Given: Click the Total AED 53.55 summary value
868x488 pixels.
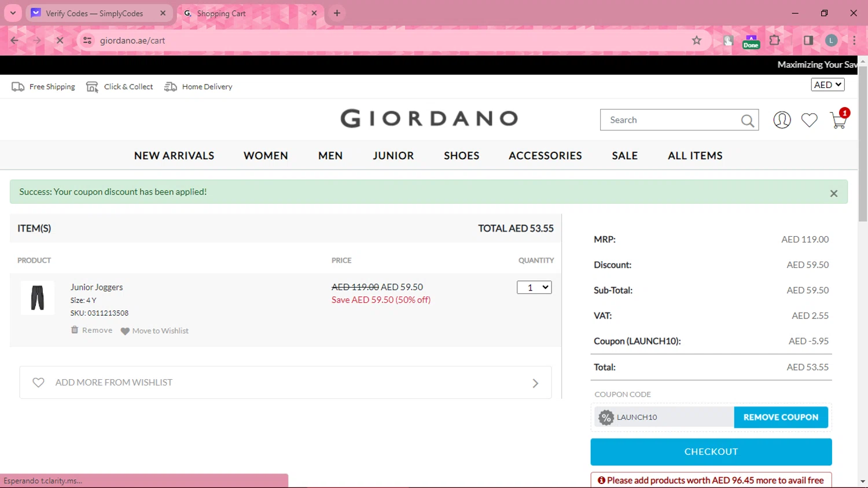Looking at the screenshot, I should 808,367.
